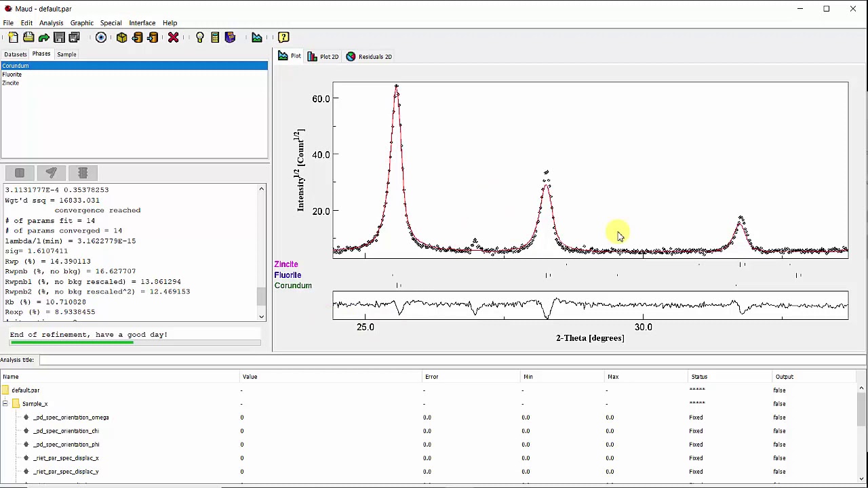Click the Corundum legend label on plot
Image resolution: width=868 pixels, height=488 pixels.
pyautogui.click(x=293, y=286)
